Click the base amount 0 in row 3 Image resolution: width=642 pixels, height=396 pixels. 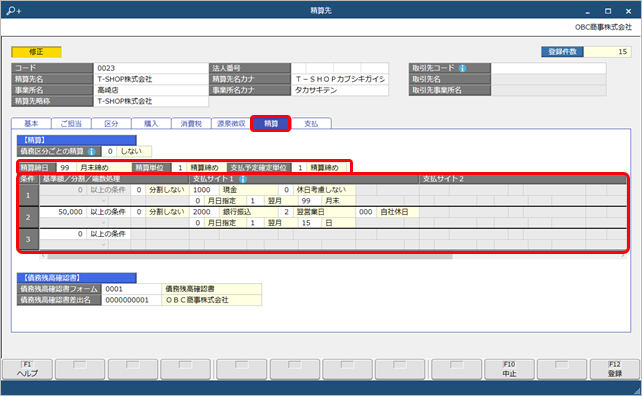63,234
